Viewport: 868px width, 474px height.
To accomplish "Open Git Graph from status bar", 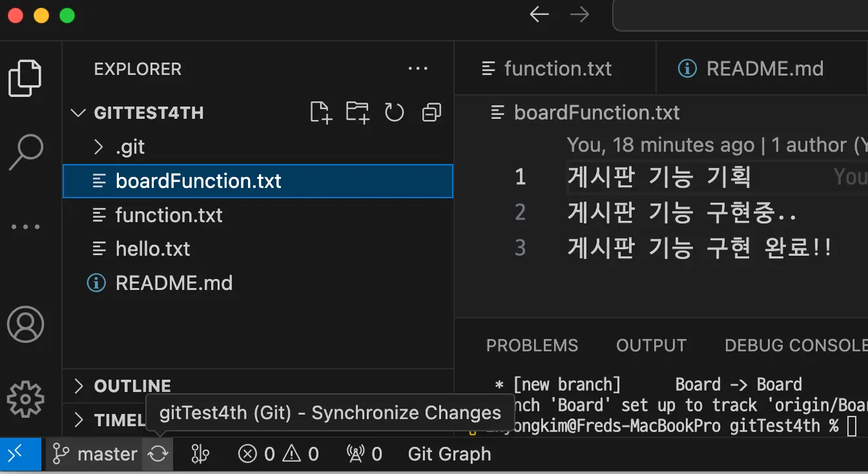I will [449, 454].
